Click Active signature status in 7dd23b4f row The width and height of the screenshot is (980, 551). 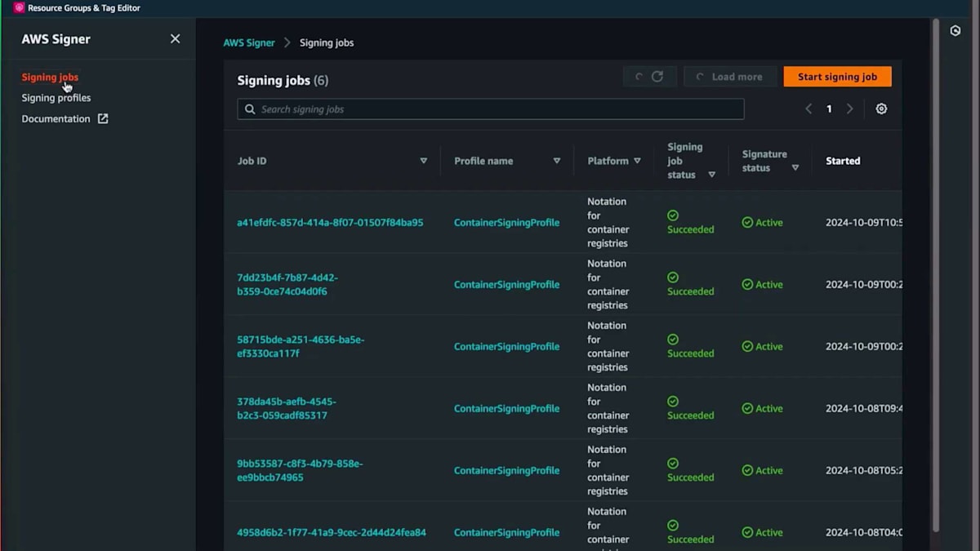(x=762, y=285)
